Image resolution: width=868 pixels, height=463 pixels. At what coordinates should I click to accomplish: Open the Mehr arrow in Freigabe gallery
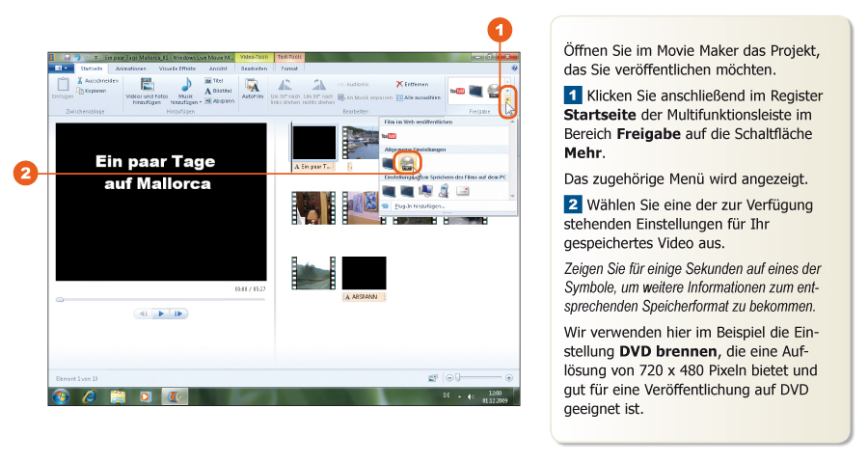509,100
